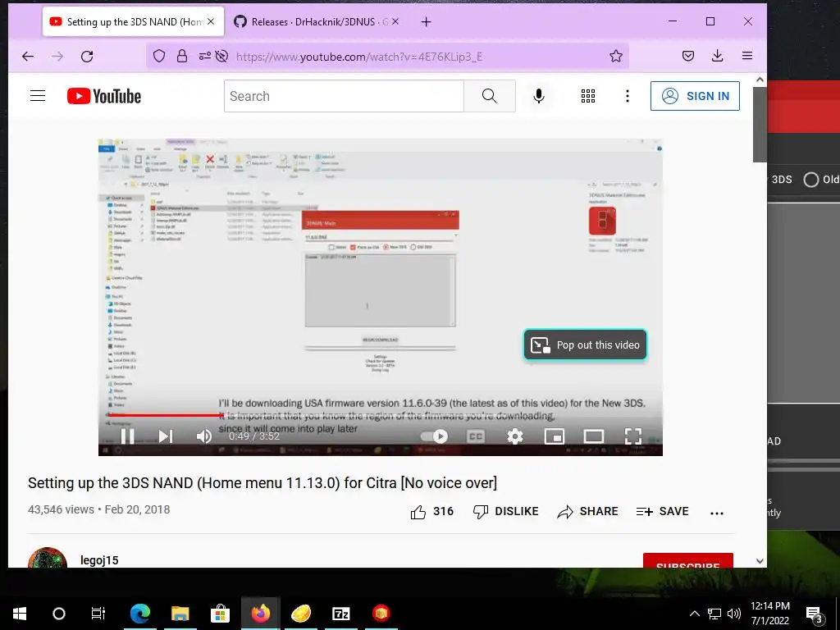Open Firefox application menu
Image resolution: width=840 pixels, height=630 pixels.
tap(746, 56)
